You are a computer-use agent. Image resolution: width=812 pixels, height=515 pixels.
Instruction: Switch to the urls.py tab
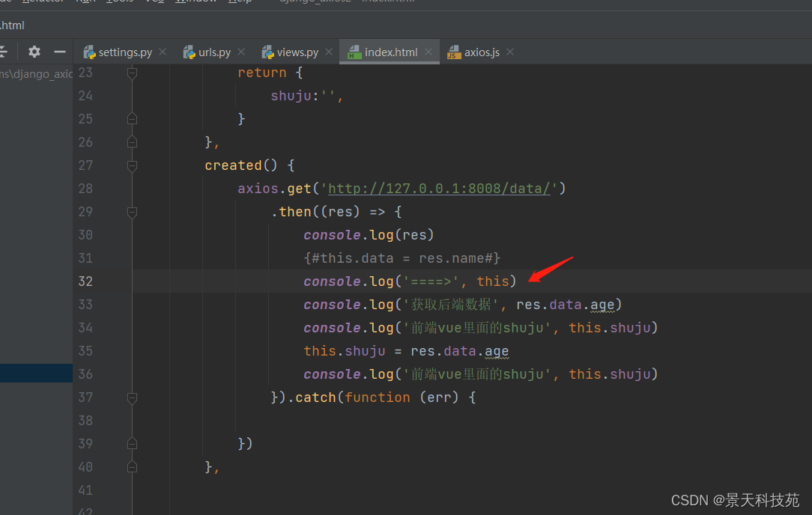pos(214,52)
